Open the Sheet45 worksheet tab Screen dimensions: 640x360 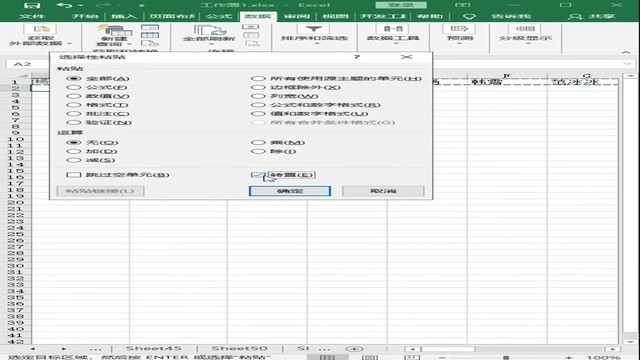(153, 349)
